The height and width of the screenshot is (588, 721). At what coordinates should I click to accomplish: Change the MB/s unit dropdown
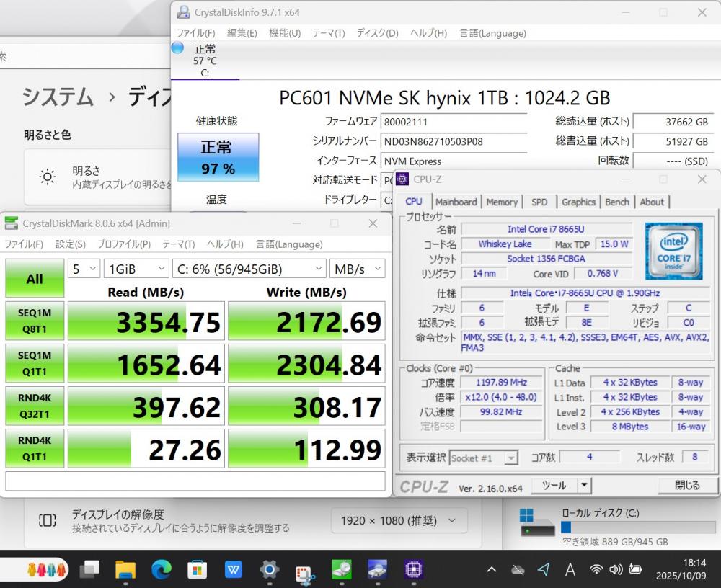357,269
